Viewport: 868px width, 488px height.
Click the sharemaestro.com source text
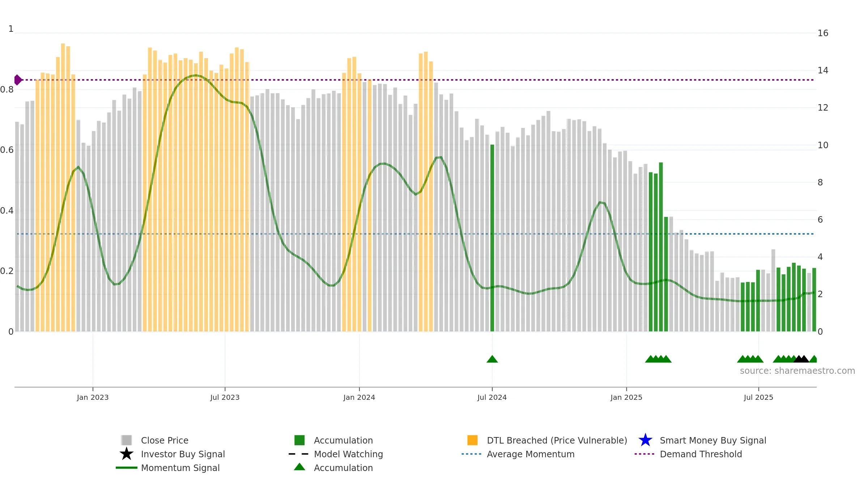click(x=797, y=371)
